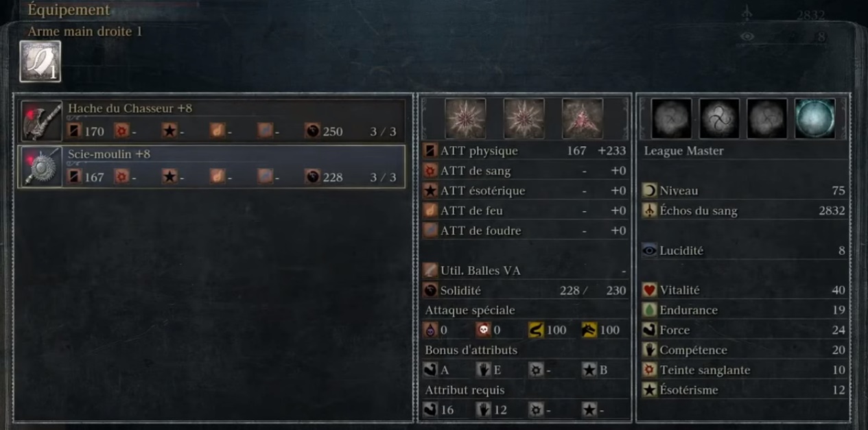Select the ATT physique stat row
The height and width of the screenshot is (430, 868).
coord(525,150)
